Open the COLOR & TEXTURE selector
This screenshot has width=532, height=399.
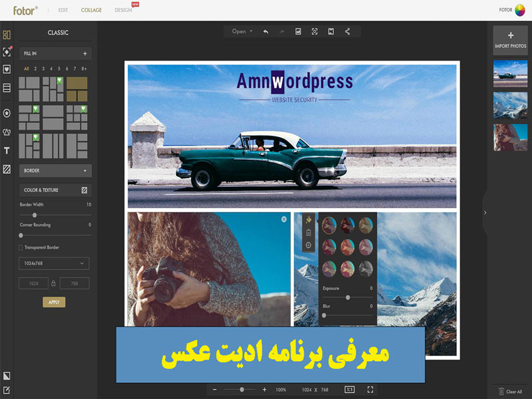tap(55, 190)
